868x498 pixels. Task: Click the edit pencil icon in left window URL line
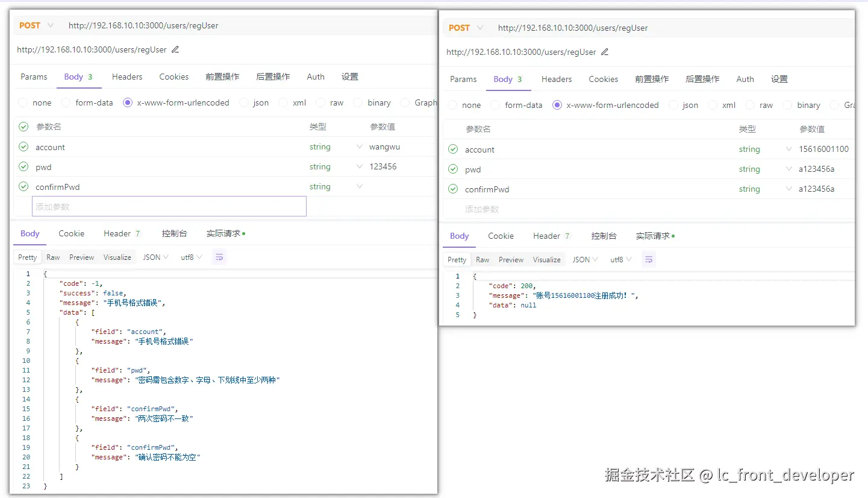pos(175,49)
